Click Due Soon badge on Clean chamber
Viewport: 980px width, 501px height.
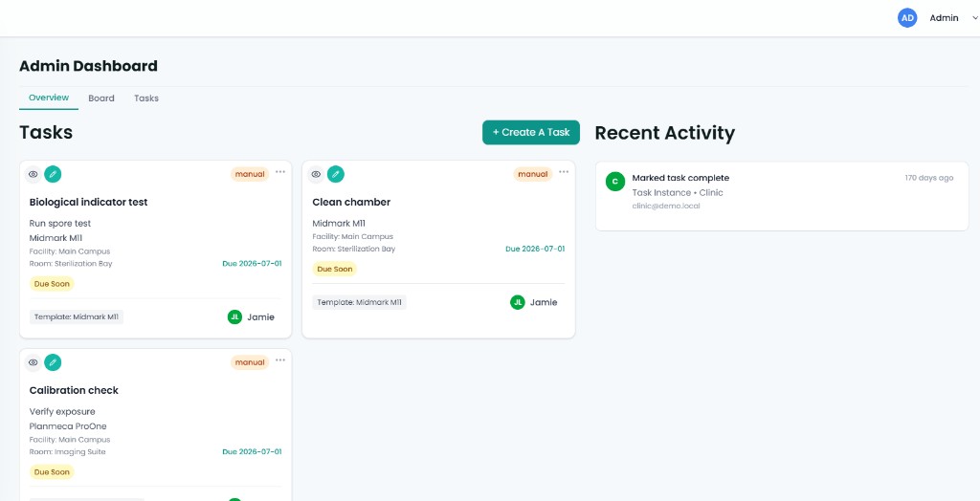334,270
